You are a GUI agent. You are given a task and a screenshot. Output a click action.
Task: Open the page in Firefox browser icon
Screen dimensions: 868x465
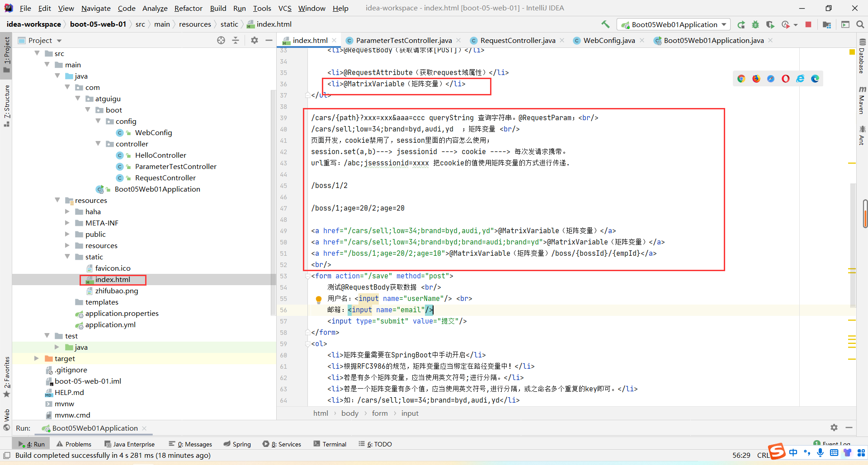point(756,79)
